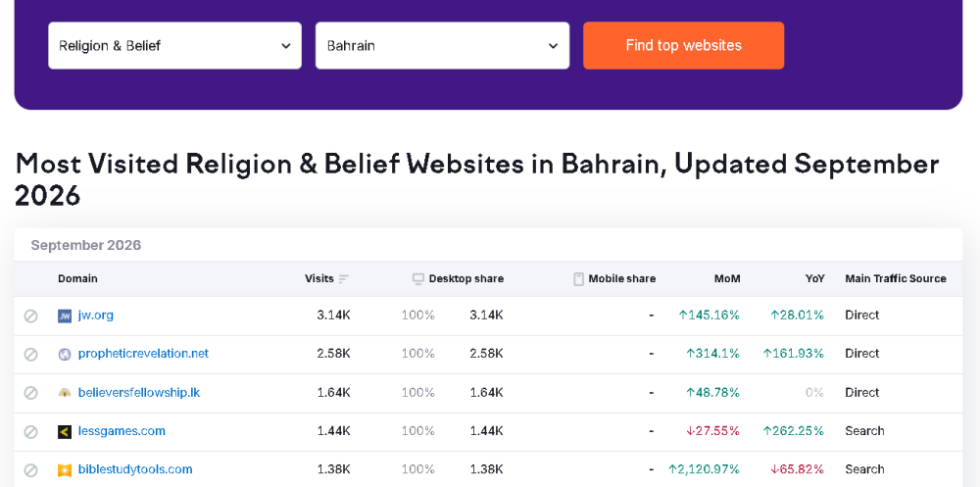Image resolution: width=980 pixels, height=487 pixels.
Task: Sort by the MoM column header
Action: click(727, 279)
